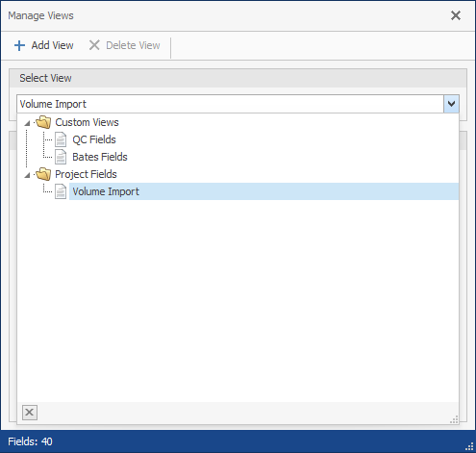The image size is (476, 453).
Task: Click the Bates Fields document icon
Action: (x=61, y=157)
